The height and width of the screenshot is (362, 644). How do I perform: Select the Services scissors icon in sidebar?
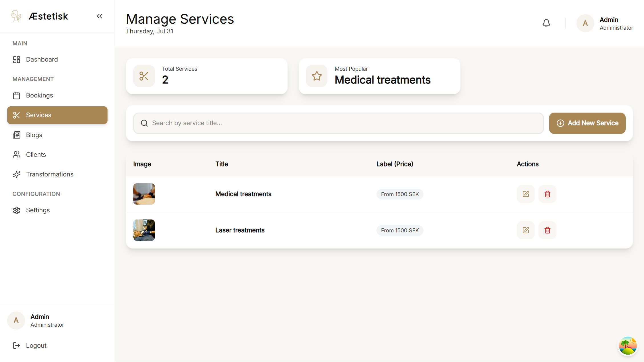click(16, 115)
